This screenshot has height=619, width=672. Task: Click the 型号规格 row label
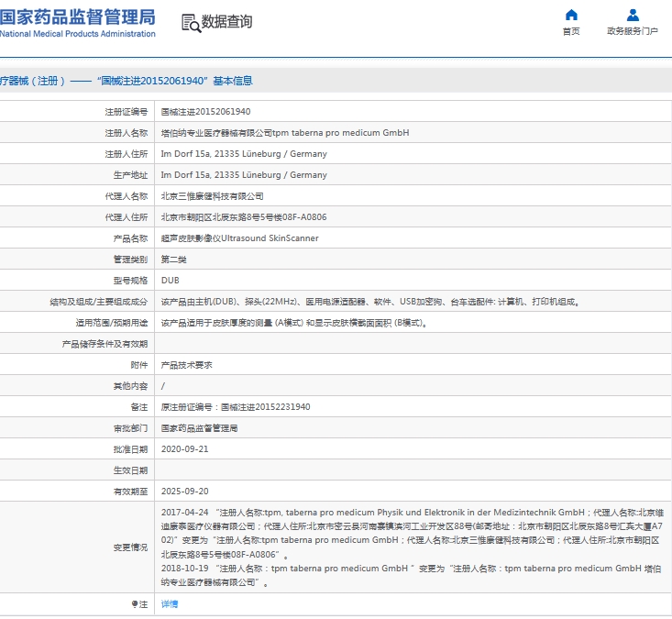(x=131, y=281)
